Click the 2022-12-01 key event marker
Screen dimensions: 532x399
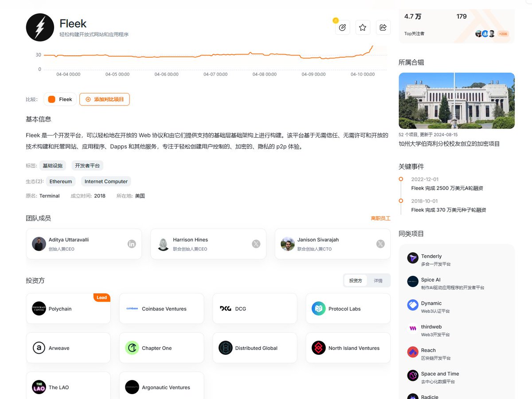pyautogui.click(x=401, y=179)
